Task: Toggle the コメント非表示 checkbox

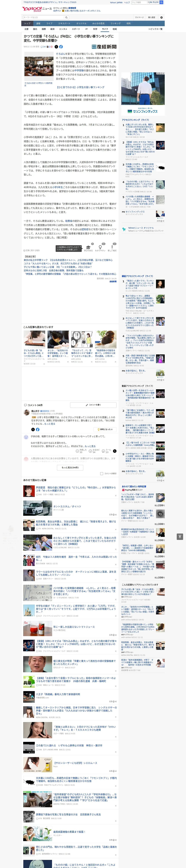Action: pos(102,473)
